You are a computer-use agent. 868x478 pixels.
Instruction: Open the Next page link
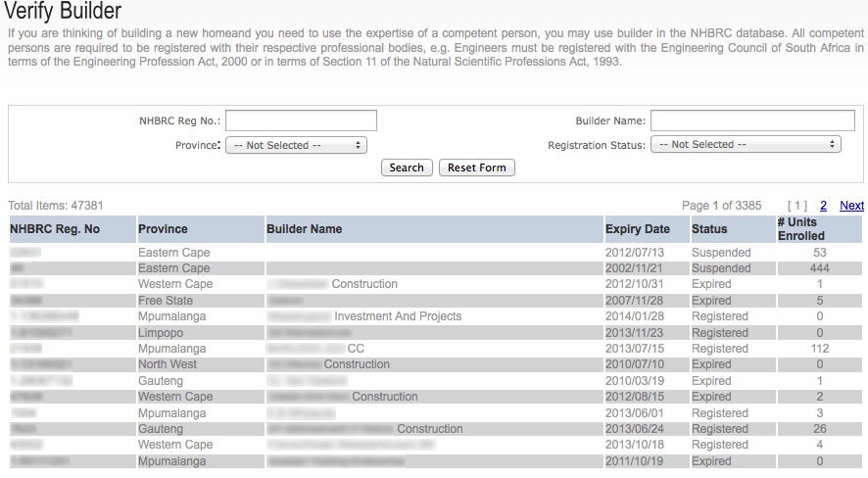tap(851, 206)
